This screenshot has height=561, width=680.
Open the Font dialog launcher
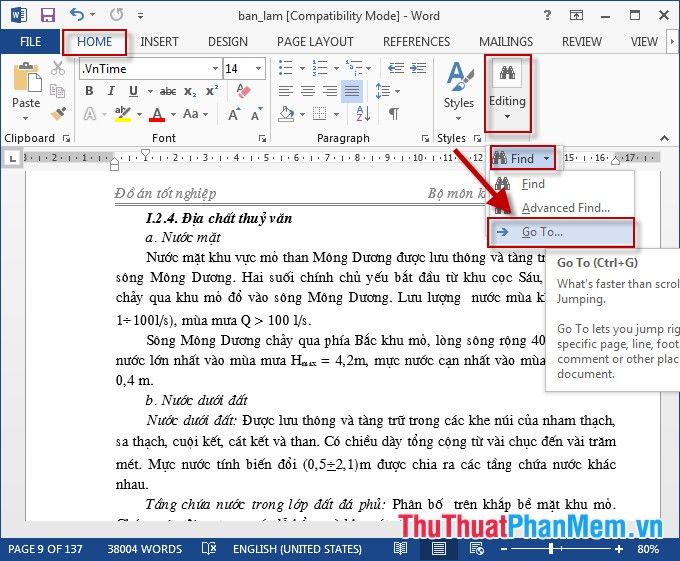[262, 138]
